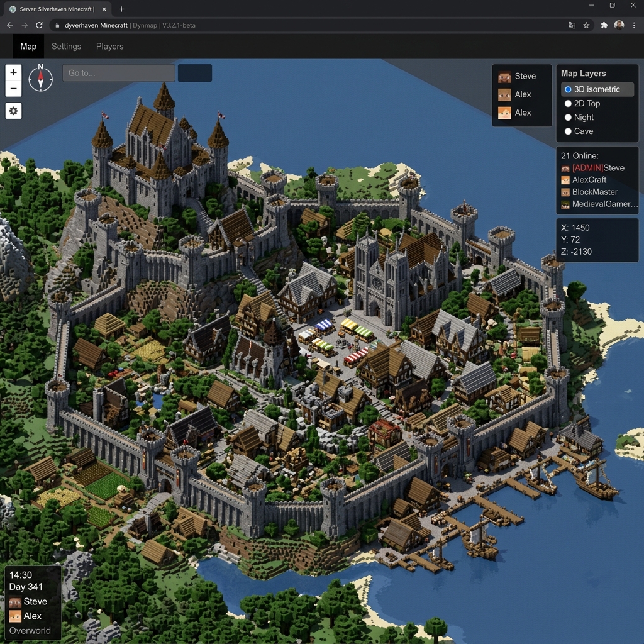The image size is (644, 644).
Task: View site security lock icon
Action: click(x=57, y=25)
